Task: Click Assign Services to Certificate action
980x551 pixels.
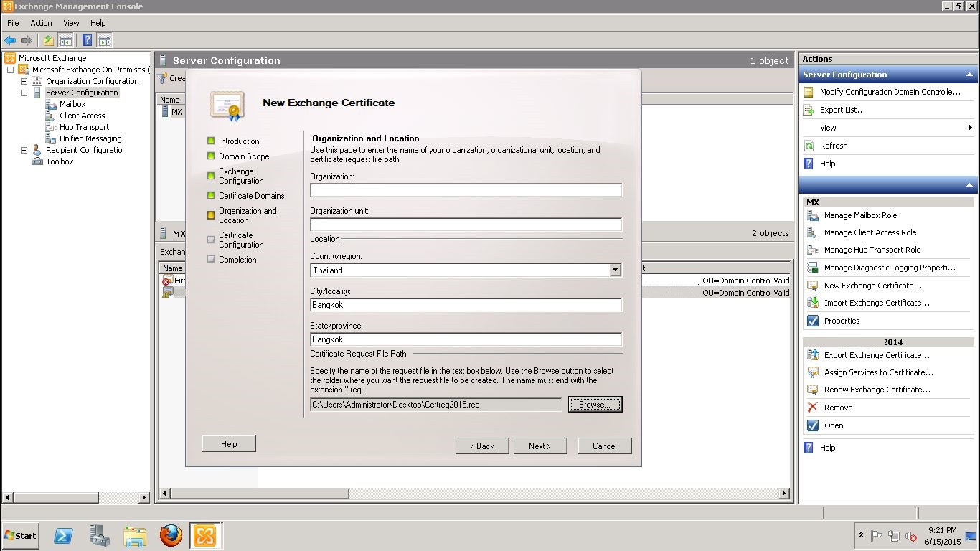Action: tap(879, 372)
